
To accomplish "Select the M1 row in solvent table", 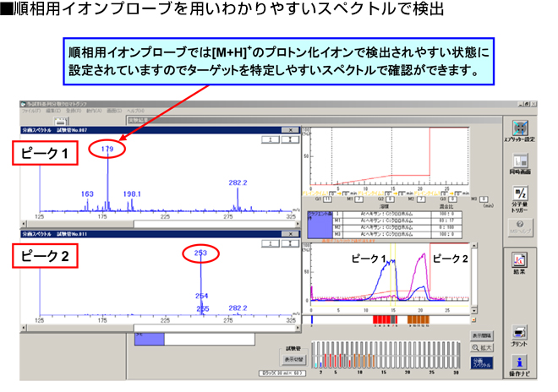I will (397, 220).
